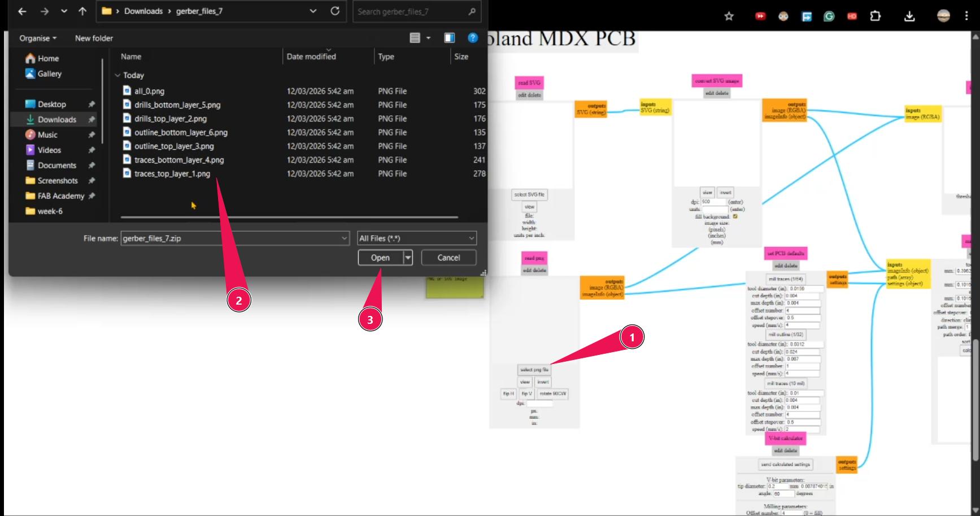Open the browser profile avatar
The image size is (980, 516).
pyautogui.click(x=944, y=16)
